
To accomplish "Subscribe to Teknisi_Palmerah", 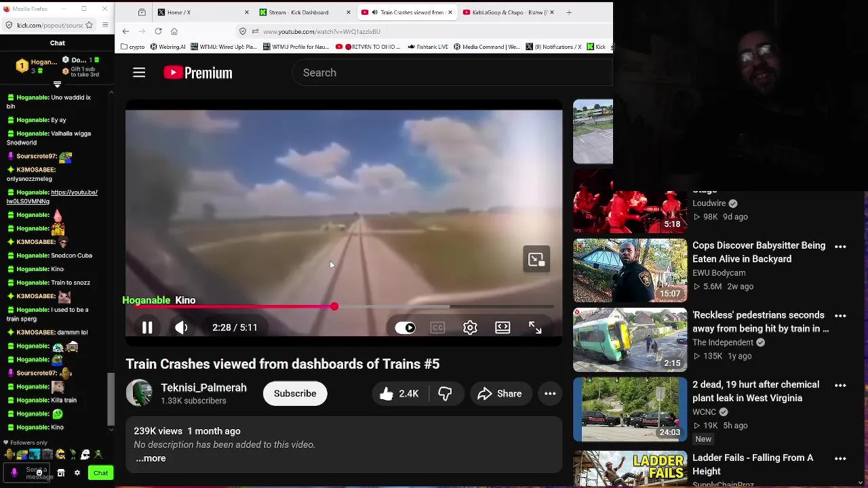I will 295,394.
